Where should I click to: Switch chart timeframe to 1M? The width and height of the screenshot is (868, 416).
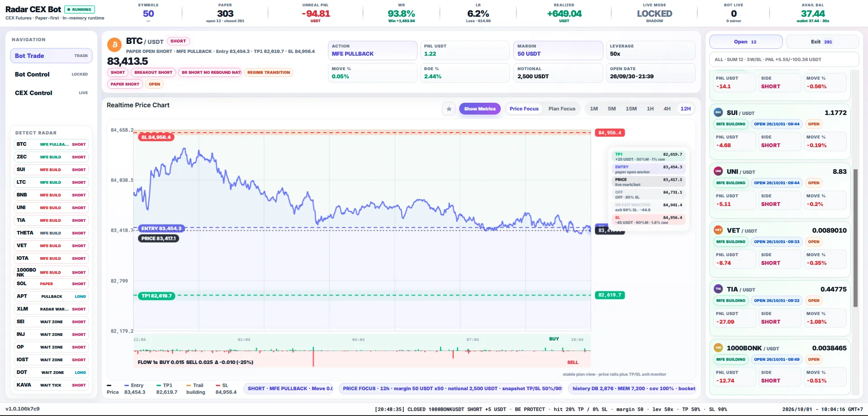[594, 109]
